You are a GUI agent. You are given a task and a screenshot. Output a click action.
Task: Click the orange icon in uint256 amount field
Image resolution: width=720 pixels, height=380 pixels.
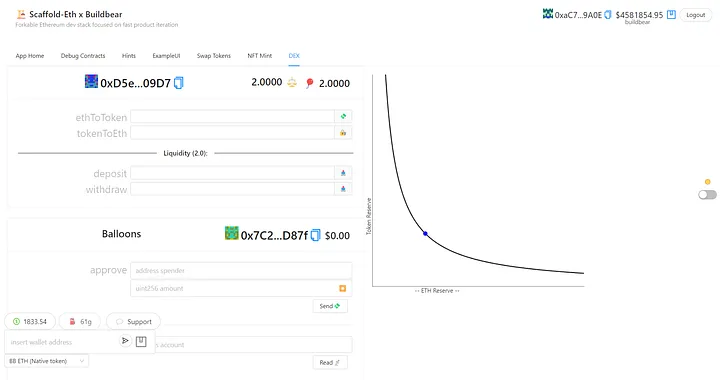click(x=343, y=288)
